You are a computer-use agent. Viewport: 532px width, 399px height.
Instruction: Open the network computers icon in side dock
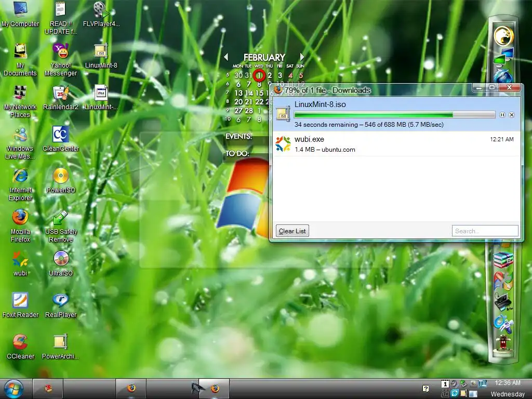[x=503, y=56]
